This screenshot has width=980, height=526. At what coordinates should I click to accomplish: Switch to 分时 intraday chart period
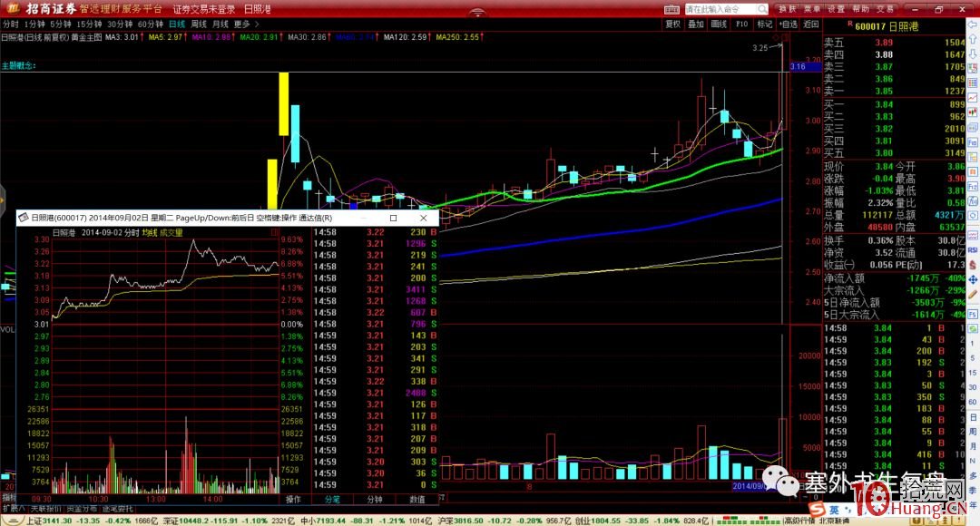coord(11,24)
